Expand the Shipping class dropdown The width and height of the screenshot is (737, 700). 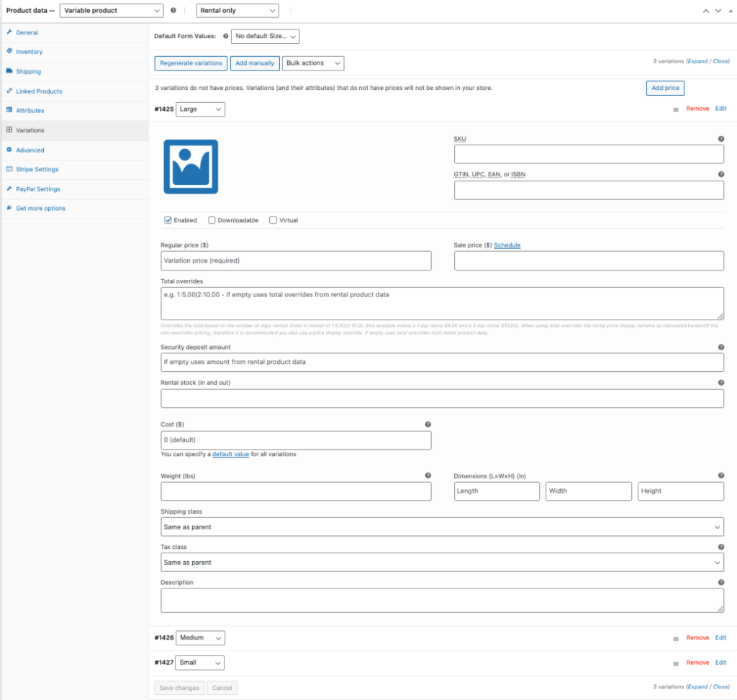(442, 527)
